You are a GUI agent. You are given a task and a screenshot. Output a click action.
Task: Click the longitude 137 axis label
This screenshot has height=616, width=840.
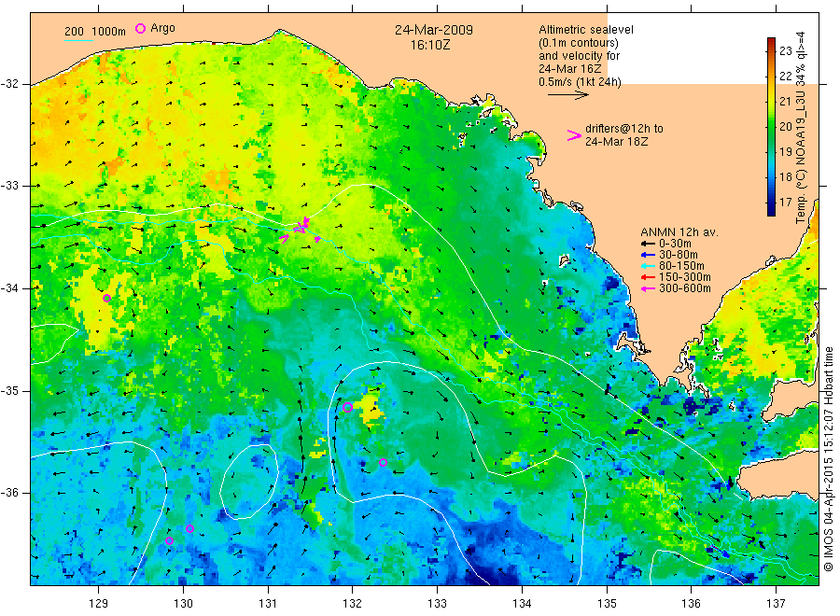point(776,604)
